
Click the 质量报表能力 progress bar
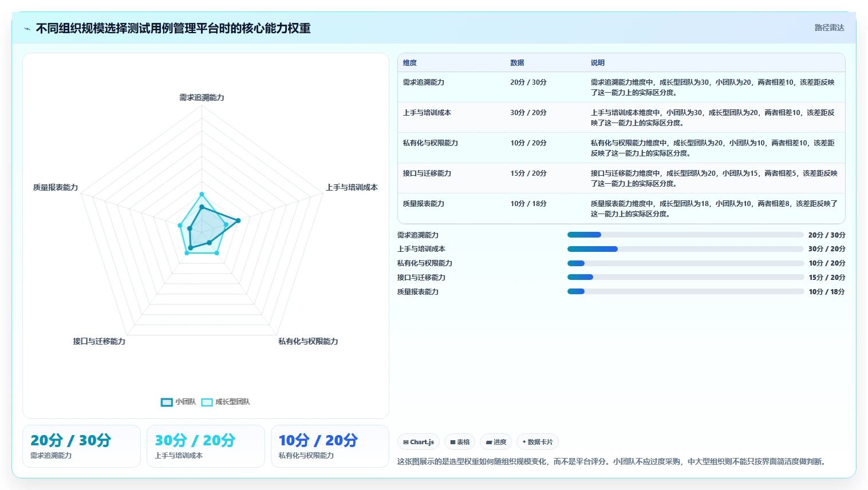[685, 291]
